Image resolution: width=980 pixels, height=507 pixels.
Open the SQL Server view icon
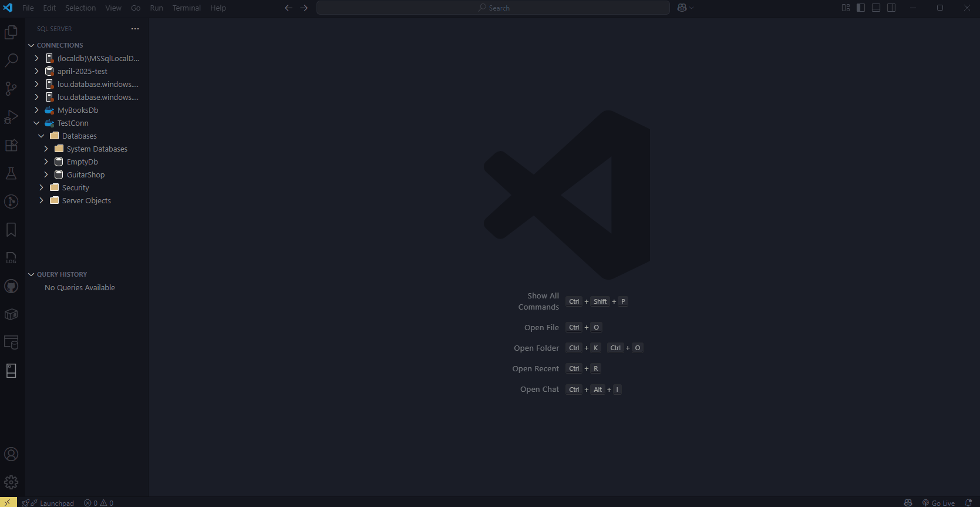[x=11, y=371]
